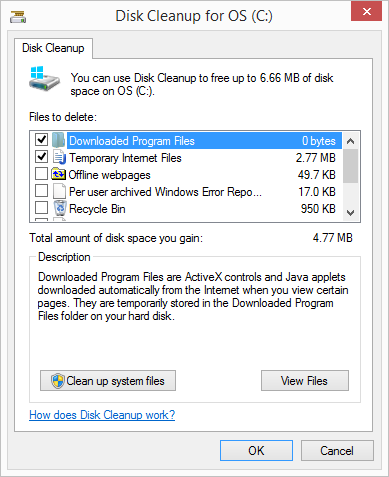Click the Temporary Internet Files page icon
The height and width of the screenshot is (477, 389).
[x=59, y=157]
